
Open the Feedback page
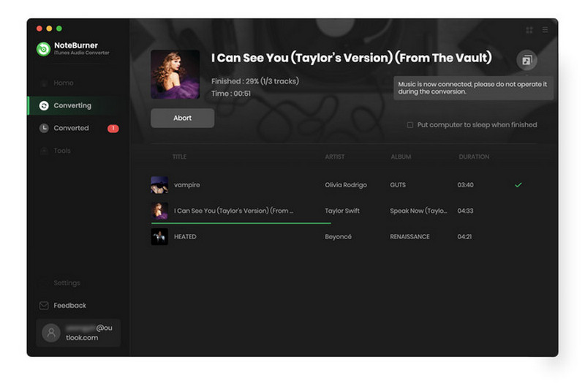pos(69,306)
